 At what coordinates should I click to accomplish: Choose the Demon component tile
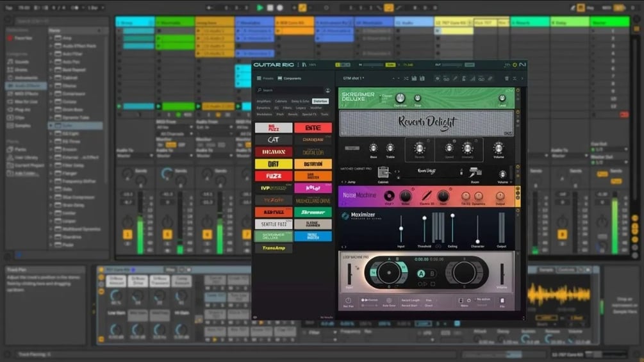(274, 152)
